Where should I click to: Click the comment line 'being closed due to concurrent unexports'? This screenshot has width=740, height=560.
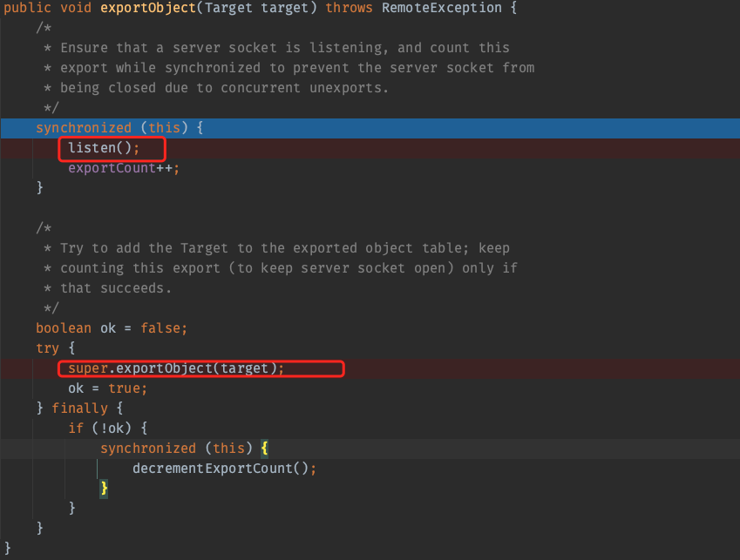click(x=223, y=88)
